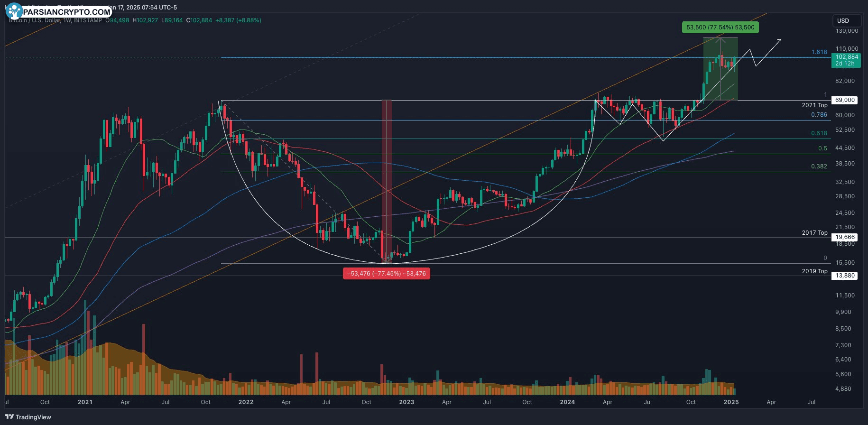Select the 13,880 price line label
The width and height of the screenshot is (868, 425).
[x=845, y=276]
